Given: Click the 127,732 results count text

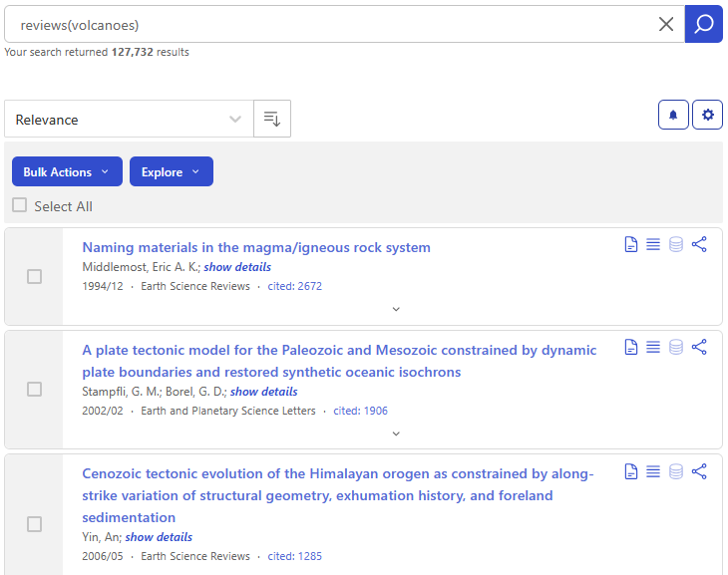Looking at the screenshot, I should (x=133, y=52).
